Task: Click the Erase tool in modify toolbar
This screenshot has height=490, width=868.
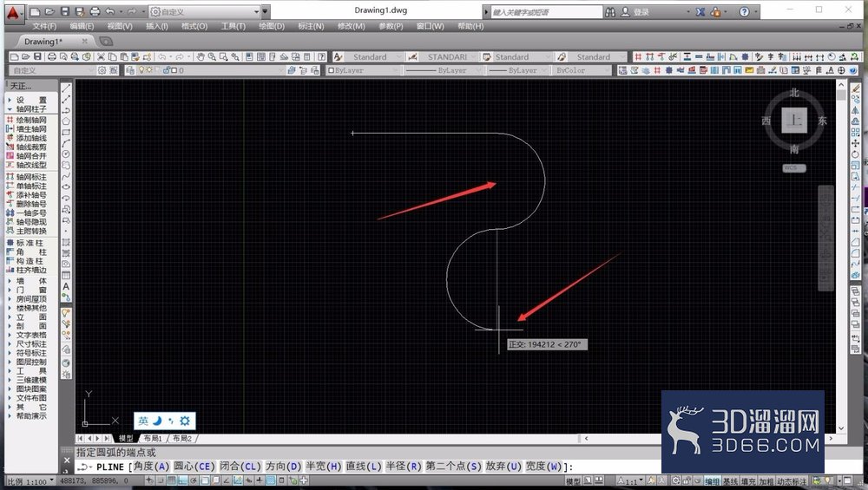Action: (856, 88)
